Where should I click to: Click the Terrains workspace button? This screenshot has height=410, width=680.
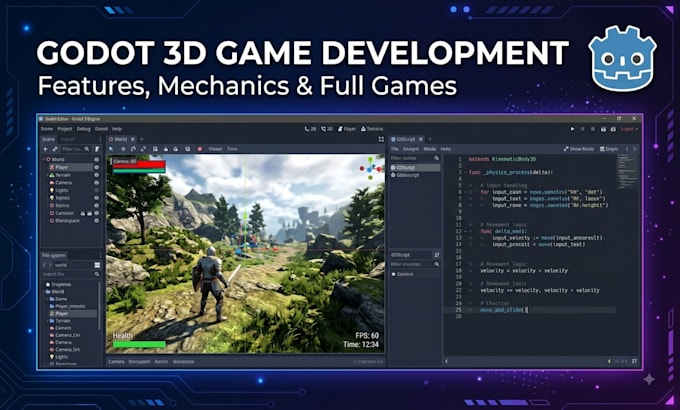pyautogui.click(x=372, y=129)
